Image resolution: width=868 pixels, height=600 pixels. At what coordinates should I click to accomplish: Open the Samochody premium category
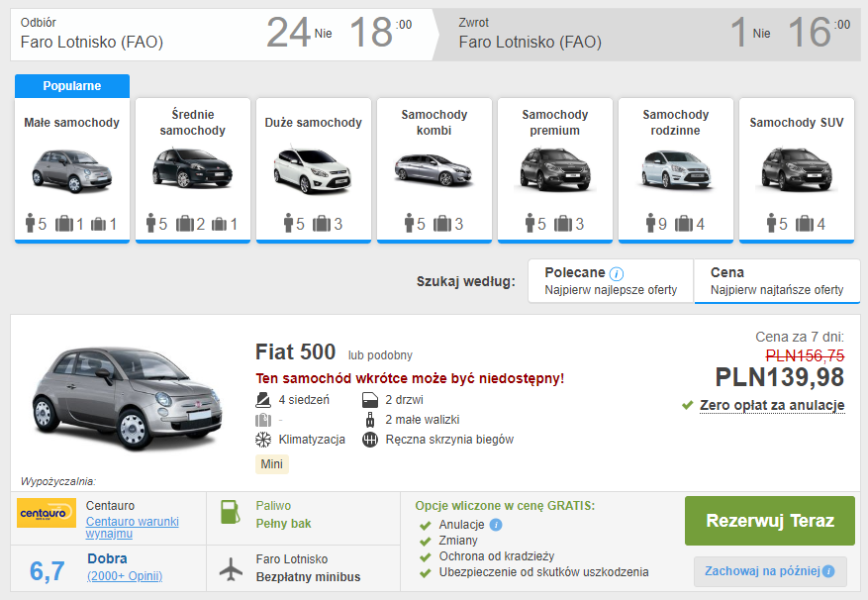pos(554,170)
